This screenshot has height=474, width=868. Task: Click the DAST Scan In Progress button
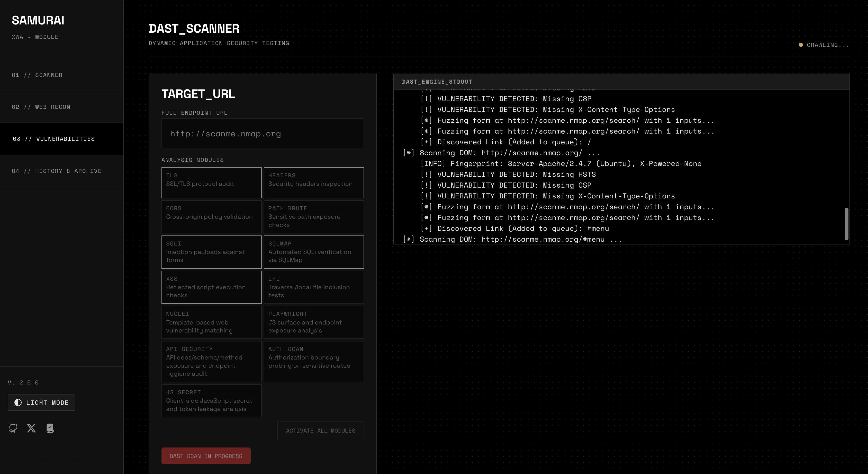click(x=206, y=456)
